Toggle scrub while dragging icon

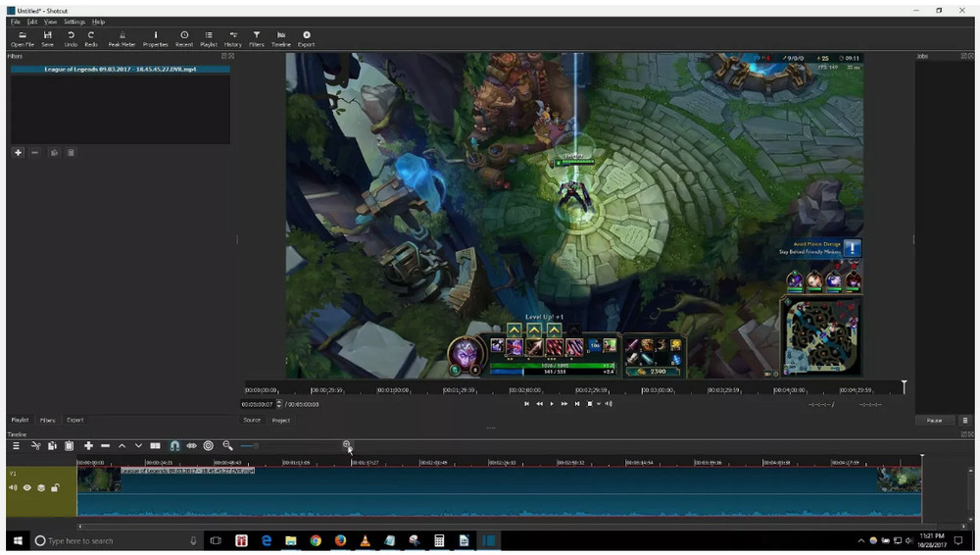coord(192,445)
